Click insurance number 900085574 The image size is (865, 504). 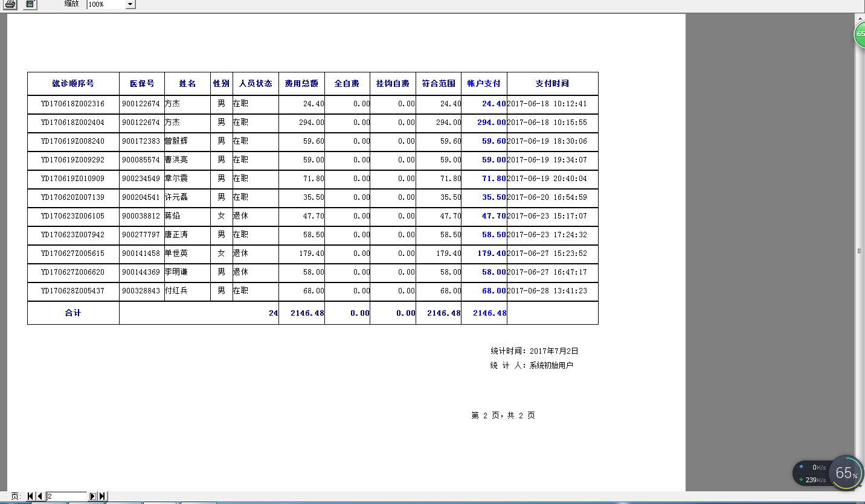coord(141,160)
